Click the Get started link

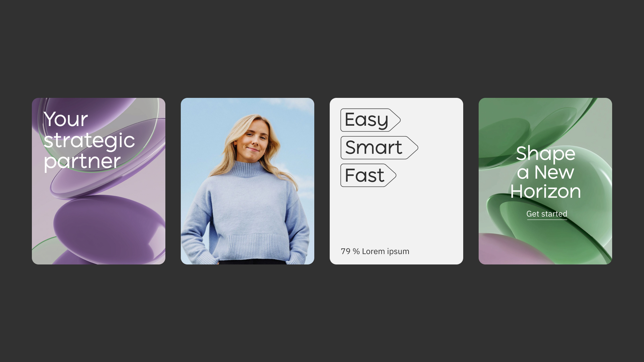[547, 214]
